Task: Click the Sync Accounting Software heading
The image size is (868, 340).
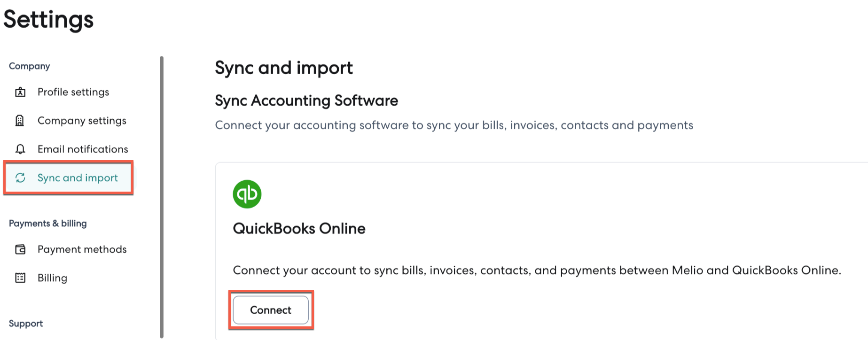Action: pyautogui.click(x=306, y=100)
